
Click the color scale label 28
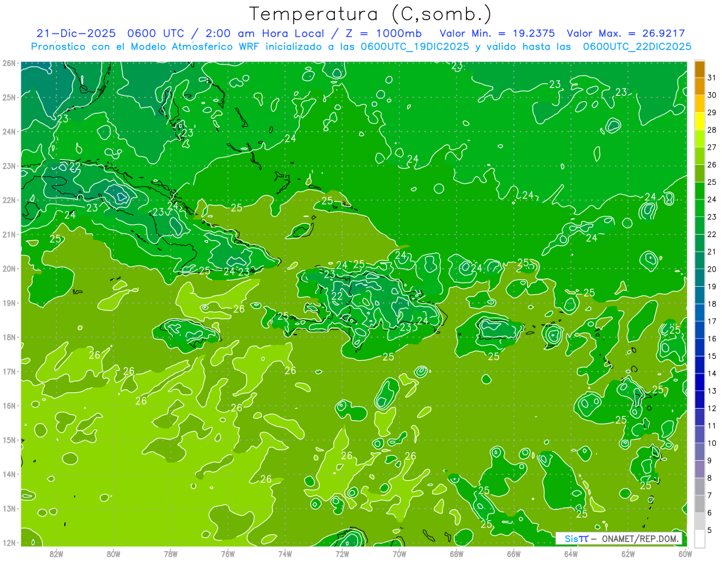point(712,130)
